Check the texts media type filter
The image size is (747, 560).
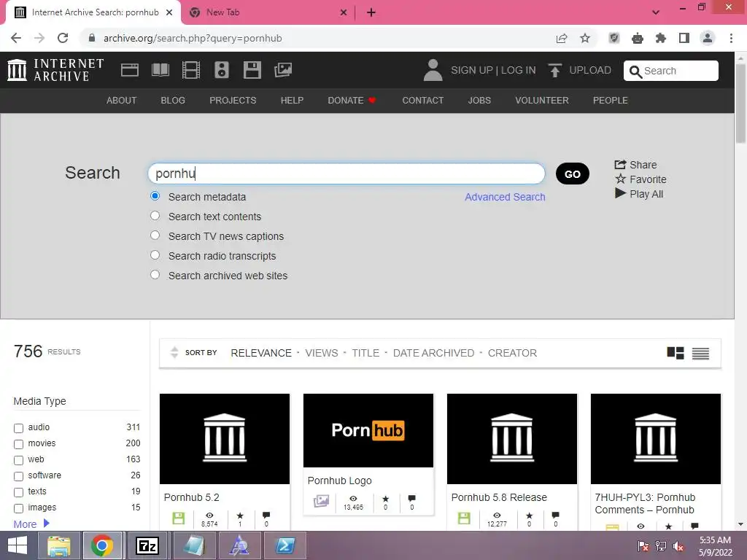[18, 492]
